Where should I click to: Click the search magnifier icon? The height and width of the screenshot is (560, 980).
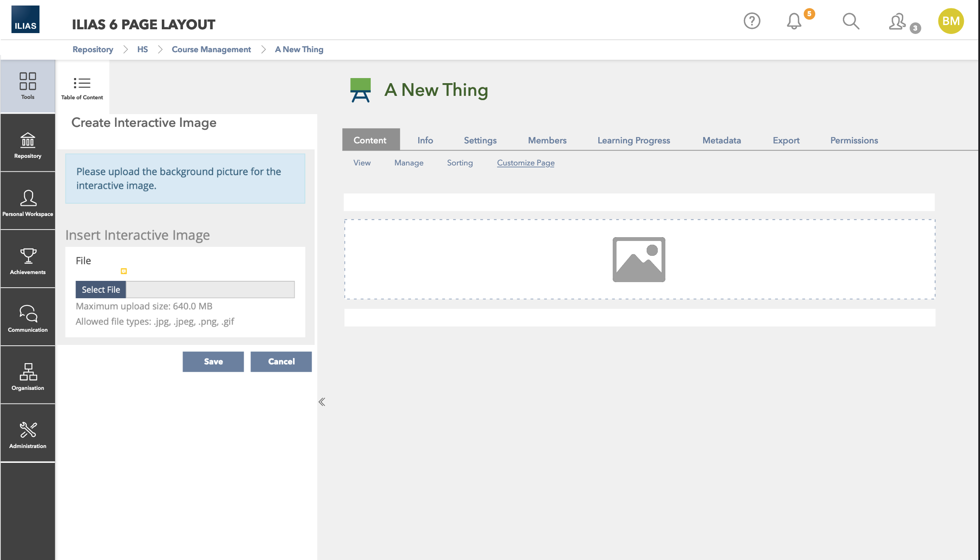(850, 21)
